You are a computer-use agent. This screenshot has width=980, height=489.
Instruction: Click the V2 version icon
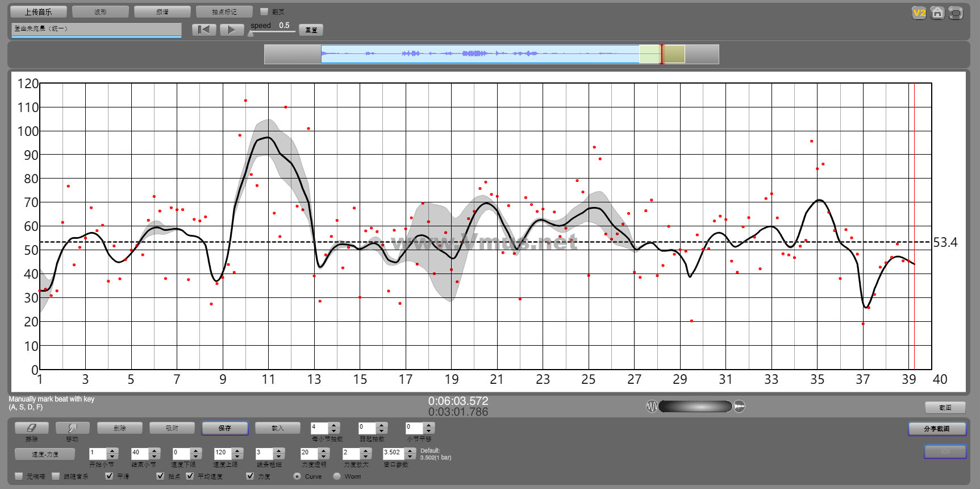pyautogui.click(x=919, y=13)
